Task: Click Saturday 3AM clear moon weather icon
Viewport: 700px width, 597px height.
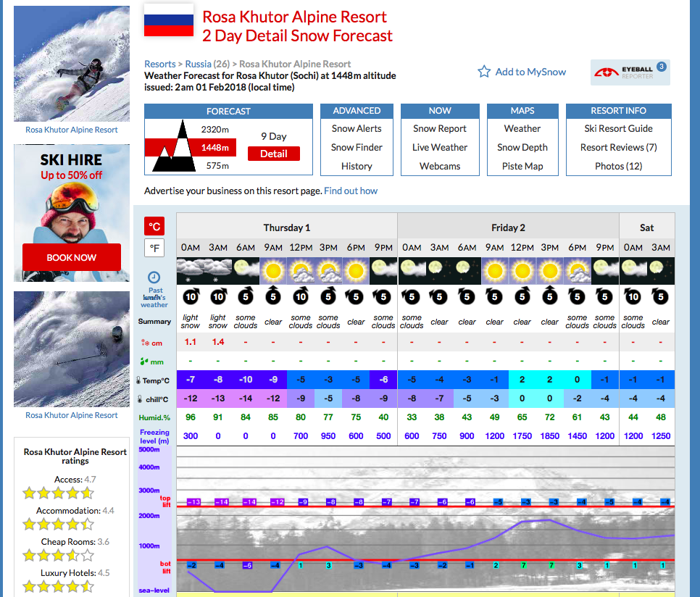Action: 661,271
